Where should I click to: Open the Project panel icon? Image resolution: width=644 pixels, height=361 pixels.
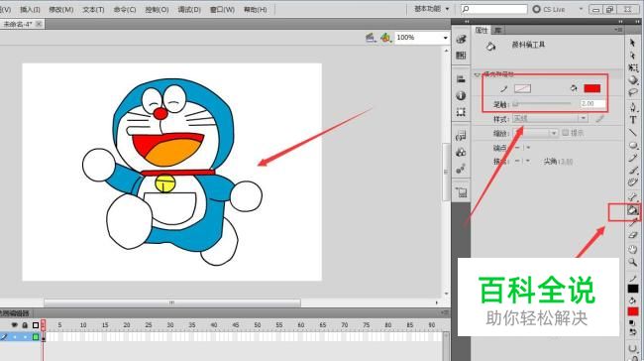(461, 192)
